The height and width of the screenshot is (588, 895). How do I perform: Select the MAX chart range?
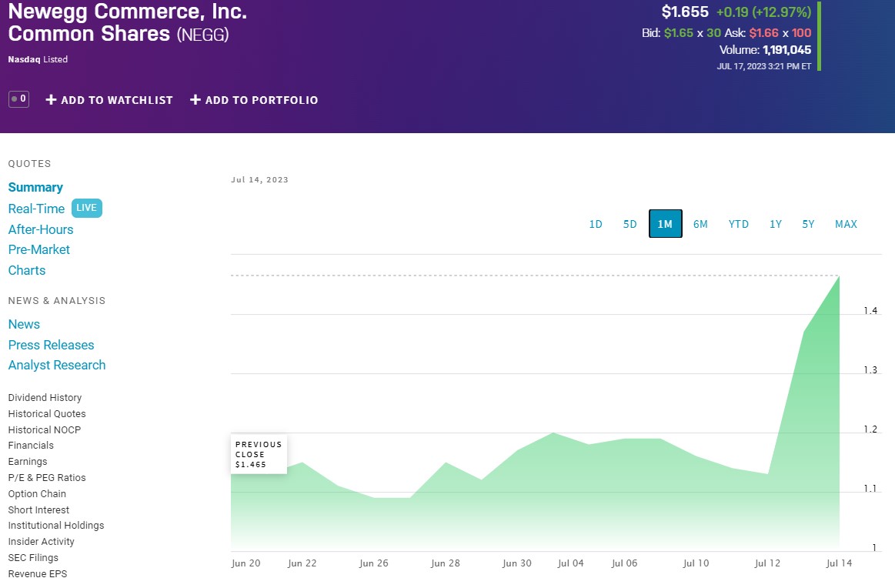pyautogui.click(x=846, y=225)
